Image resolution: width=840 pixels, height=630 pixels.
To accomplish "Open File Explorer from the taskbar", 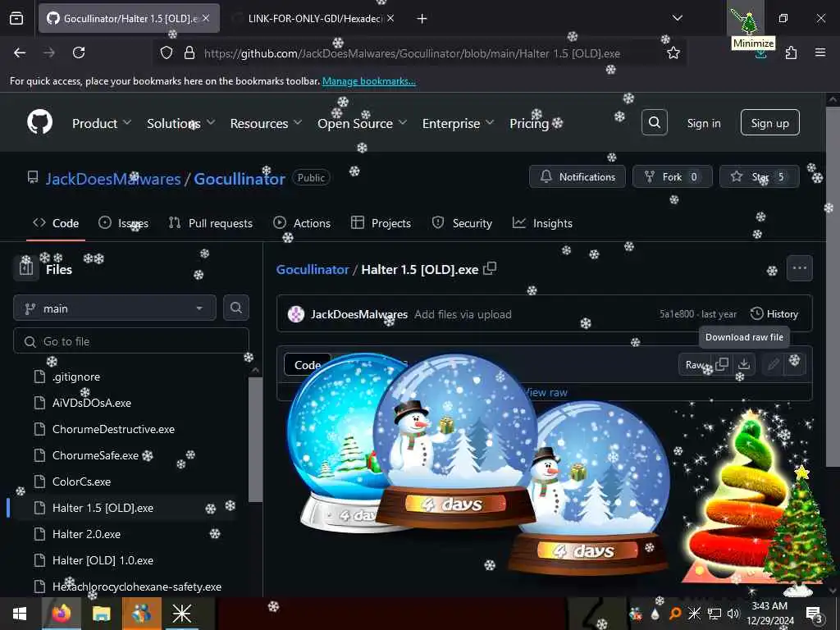I will (x=101, y=614).
